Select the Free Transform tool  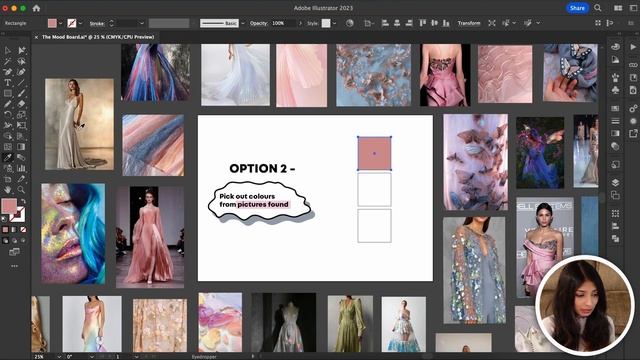pyautogui.click(x=22, y=125)
